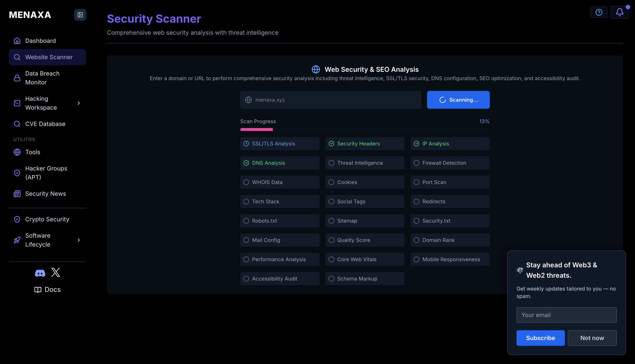Click the Schema Markup status circle
635x364 pixels.
[331, 279]
